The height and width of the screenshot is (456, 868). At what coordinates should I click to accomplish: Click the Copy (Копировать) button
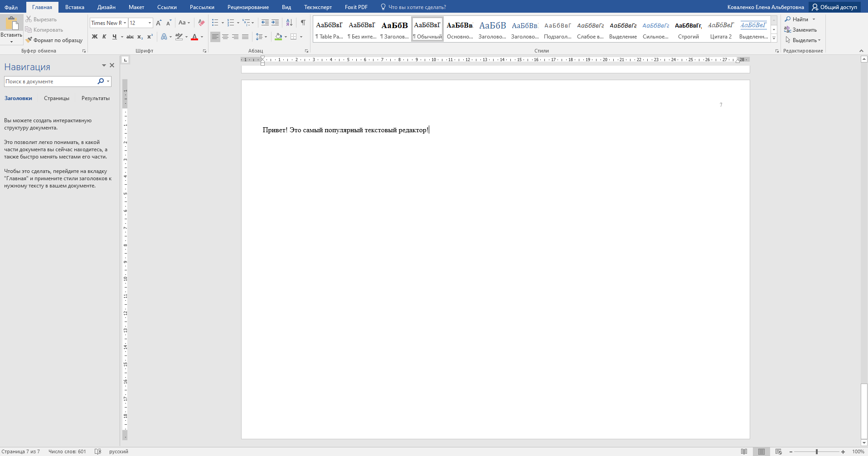[44, 30]
